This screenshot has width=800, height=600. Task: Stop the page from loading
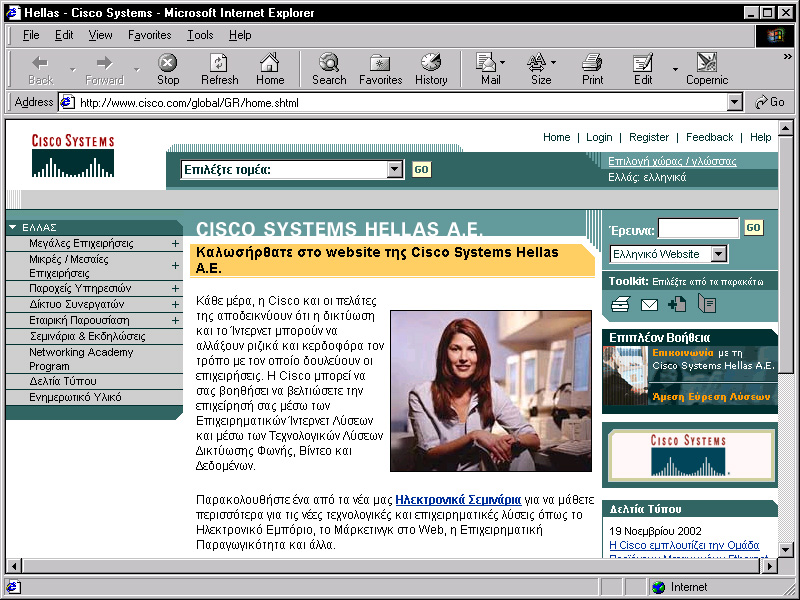pos(168,69)
